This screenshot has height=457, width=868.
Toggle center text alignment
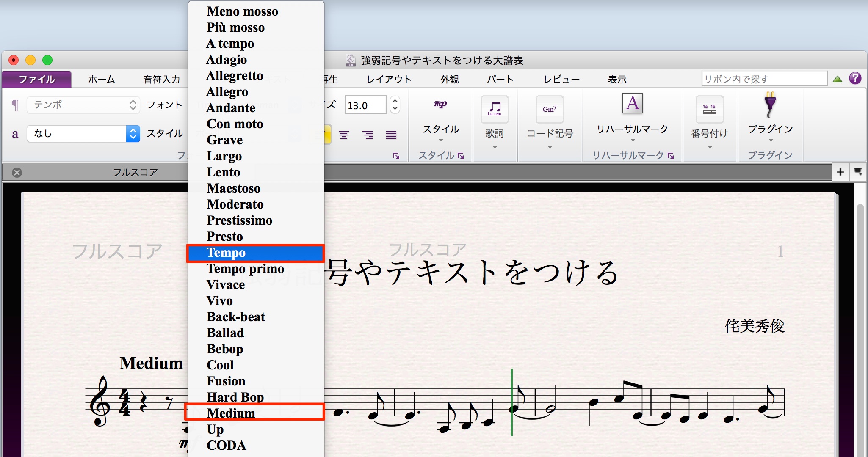tap(344, 135)
